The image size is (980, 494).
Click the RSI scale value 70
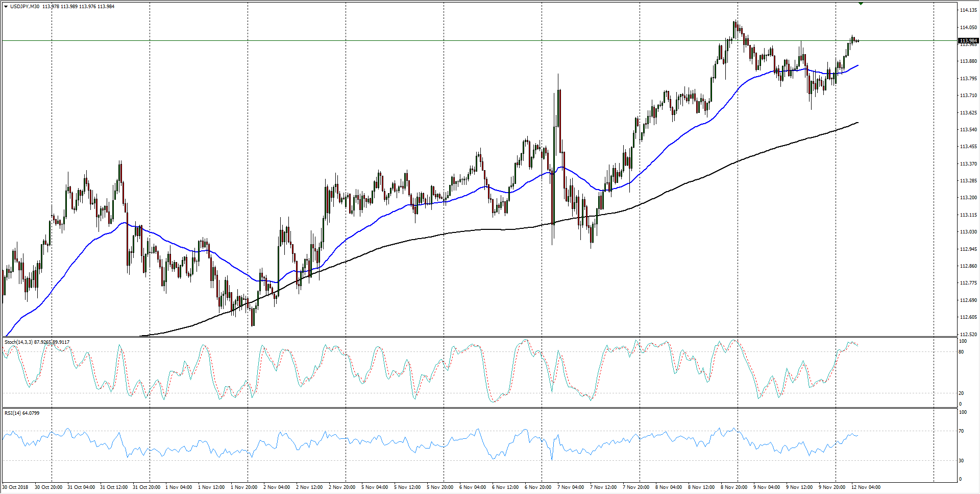pos(962,431)
